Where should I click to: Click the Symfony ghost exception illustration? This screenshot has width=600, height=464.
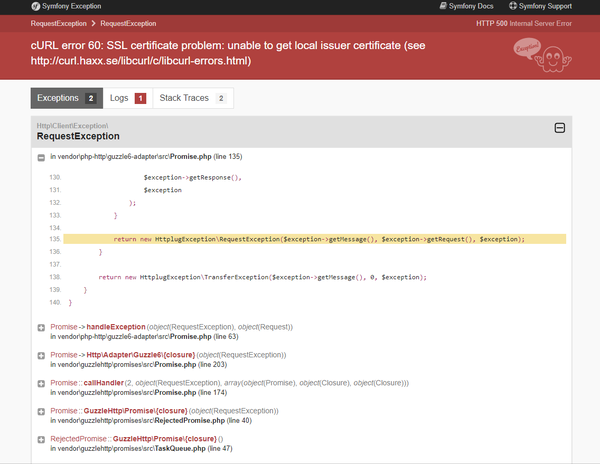(x=542, y=55)
